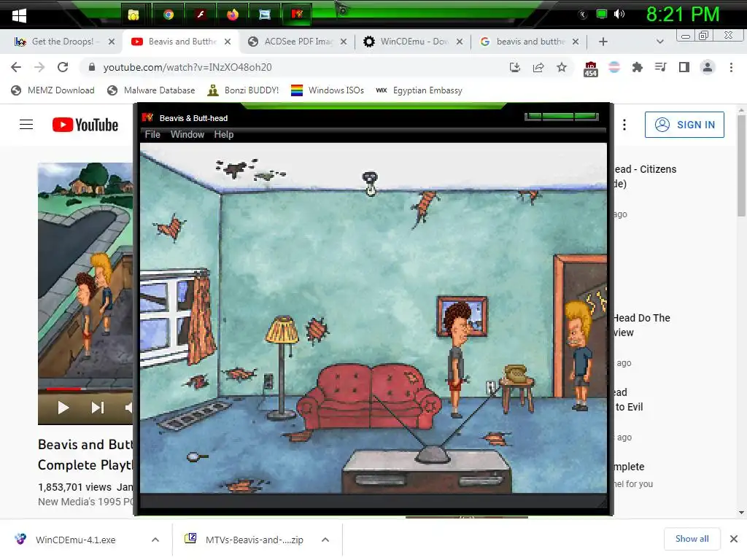Open MEMZ Download bookmark

click(x=53, y=90)
